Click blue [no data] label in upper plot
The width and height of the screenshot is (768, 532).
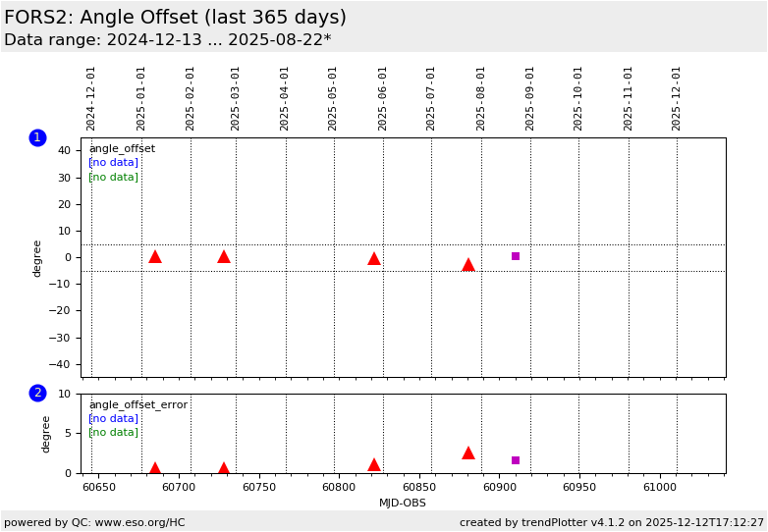(113, 163)
